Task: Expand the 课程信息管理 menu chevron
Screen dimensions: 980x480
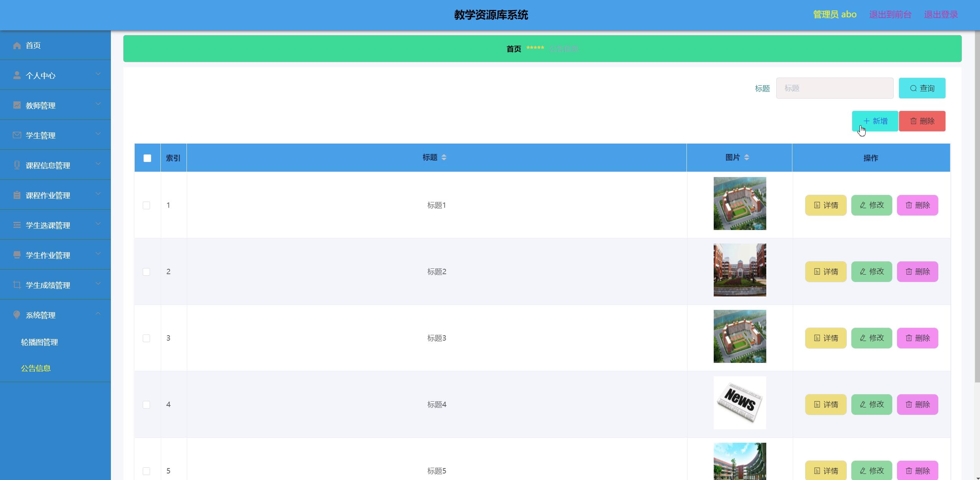Action: coord(98,164)
